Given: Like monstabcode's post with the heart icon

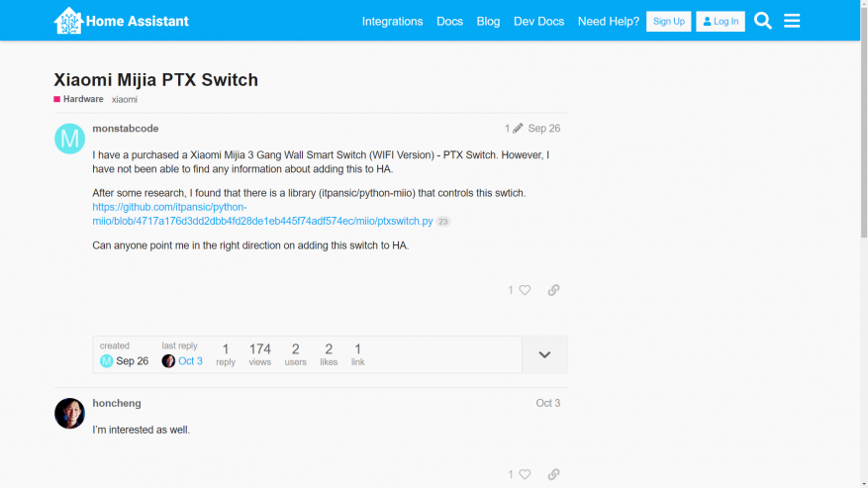Looking at the screenshot, I should point(525,290).
